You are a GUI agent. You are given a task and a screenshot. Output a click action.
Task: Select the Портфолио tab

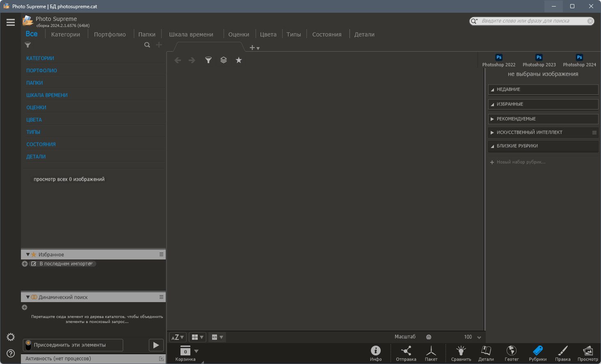pos(110,34)
